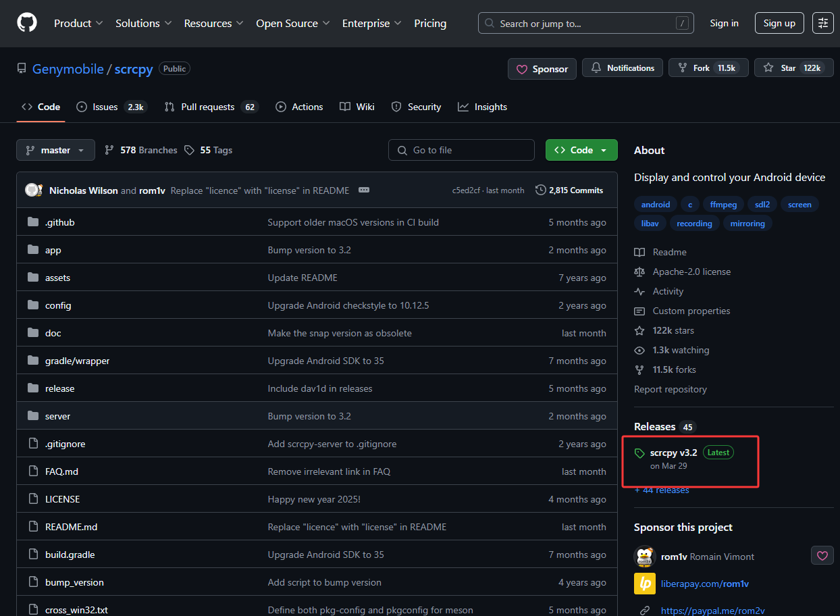Open the Custom properties link

[691, 311]
